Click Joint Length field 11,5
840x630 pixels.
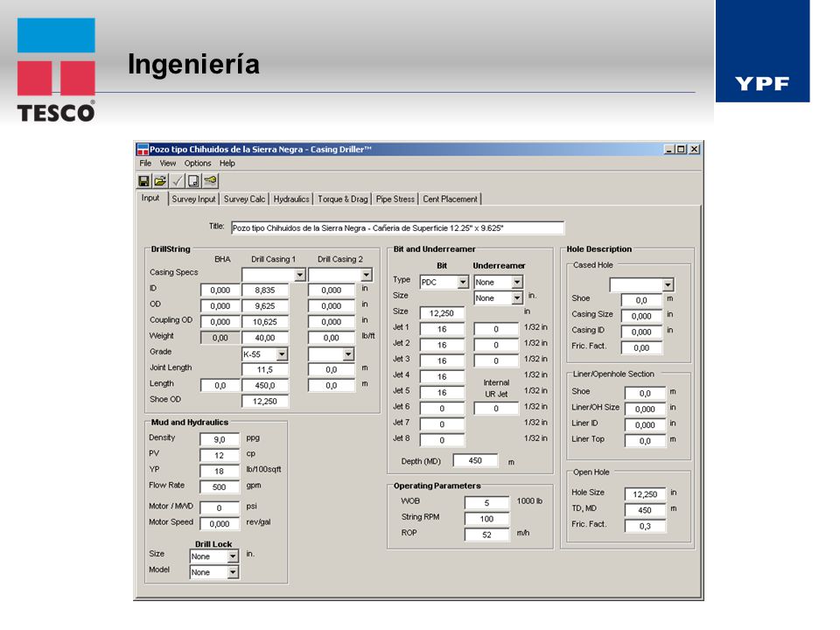264,370
